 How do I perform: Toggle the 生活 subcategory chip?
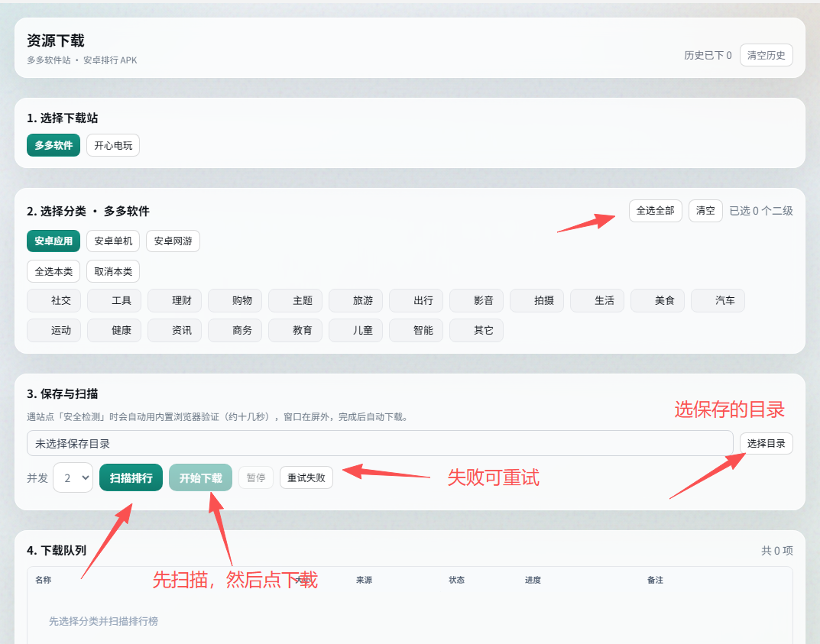point(597,300)
